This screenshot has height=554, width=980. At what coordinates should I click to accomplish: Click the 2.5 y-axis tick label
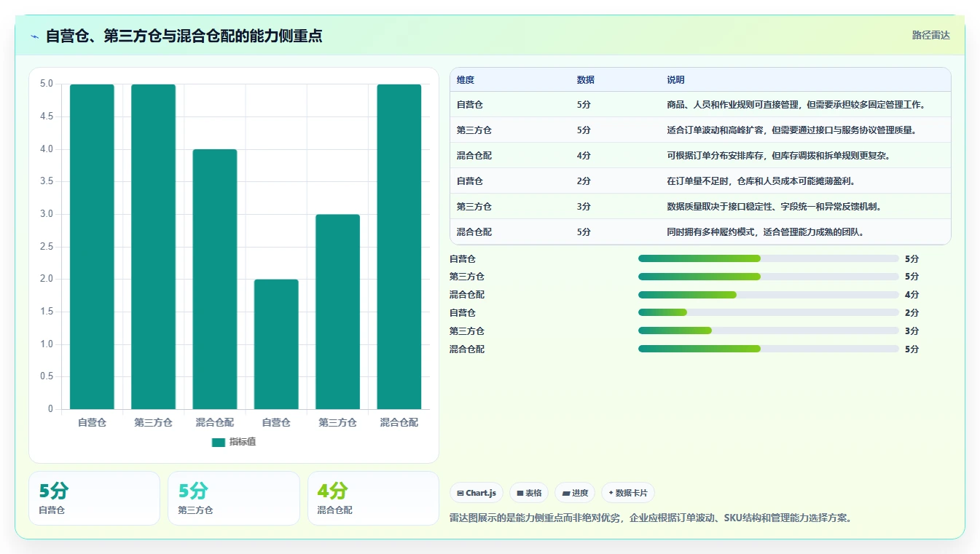[x=47, y=247]
